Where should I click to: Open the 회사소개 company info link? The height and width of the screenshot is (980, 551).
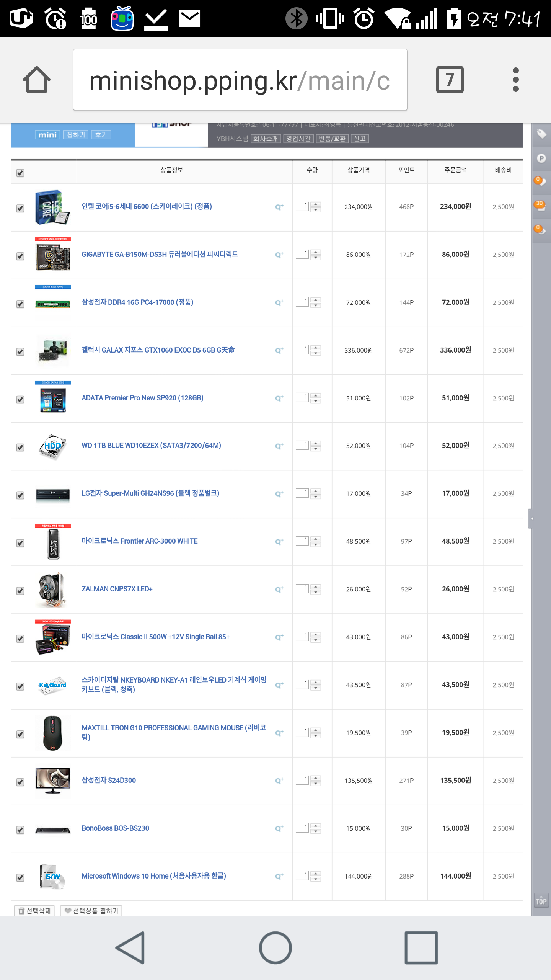[x=266, y=139]
